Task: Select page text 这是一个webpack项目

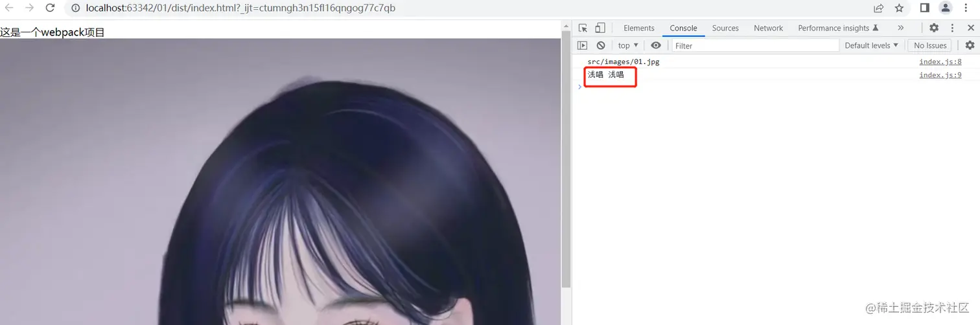Action: [52, 32]
